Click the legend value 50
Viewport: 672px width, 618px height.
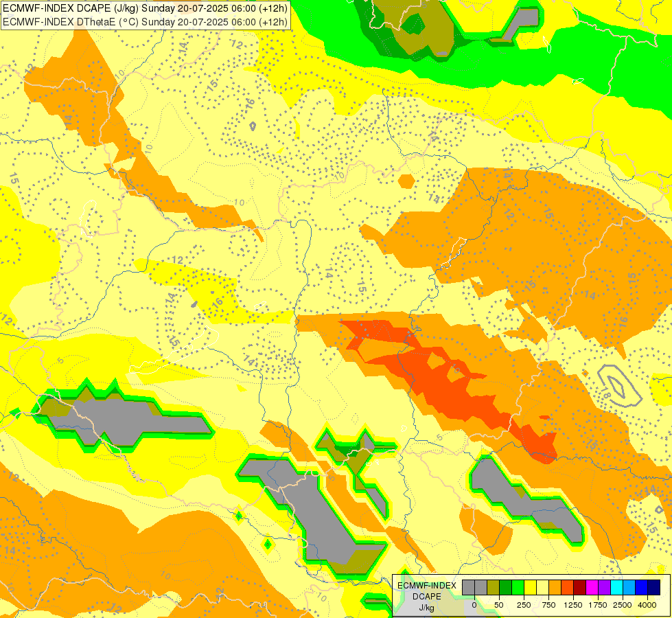click(x=499, y=605)
